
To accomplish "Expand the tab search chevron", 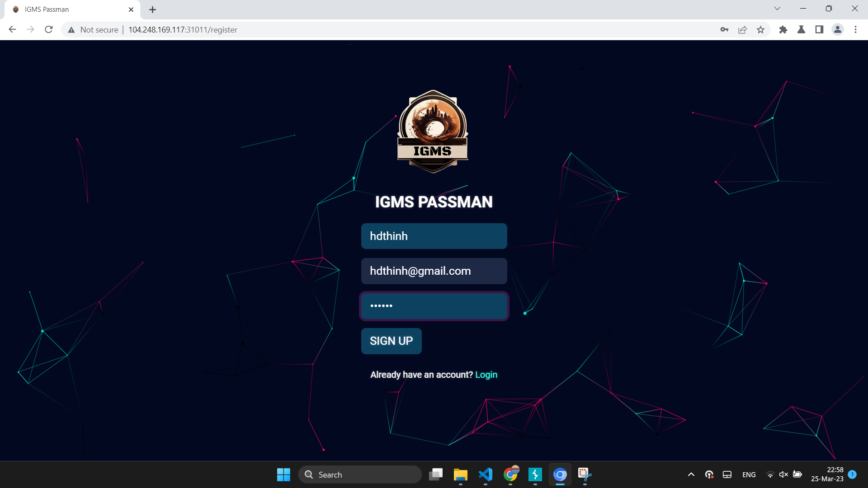I will click(777, 9).
